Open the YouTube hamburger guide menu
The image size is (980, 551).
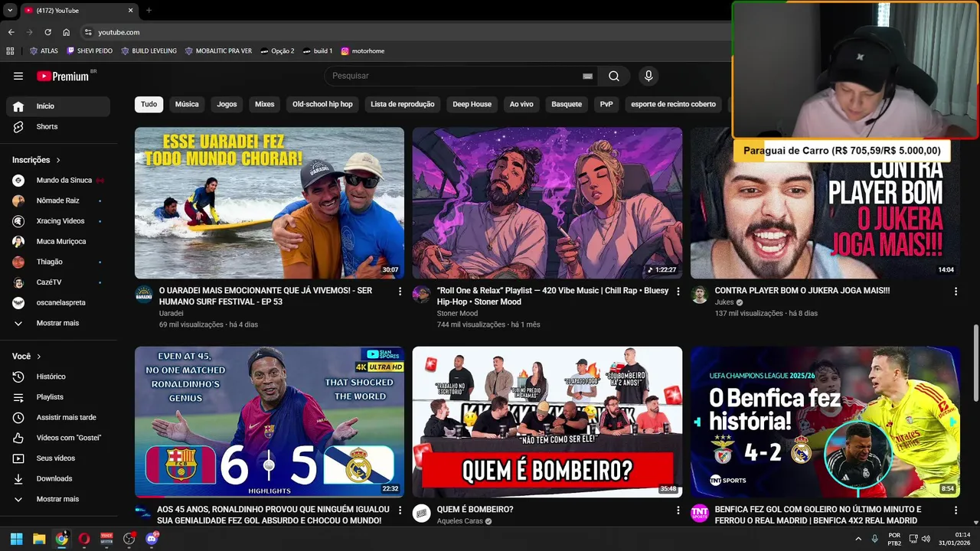18,76
